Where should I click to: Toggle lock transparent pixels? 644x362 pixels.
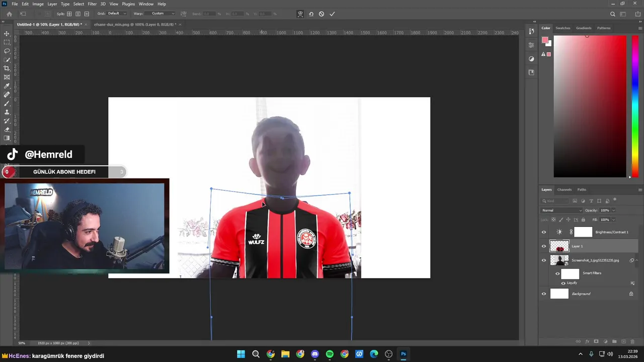point(554,220)
